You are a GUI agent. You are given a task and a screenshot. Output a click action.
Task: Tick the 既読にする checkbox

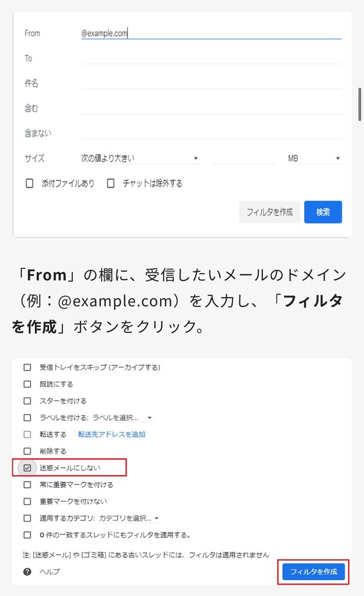pyautogui.click(x=27, y=384)
